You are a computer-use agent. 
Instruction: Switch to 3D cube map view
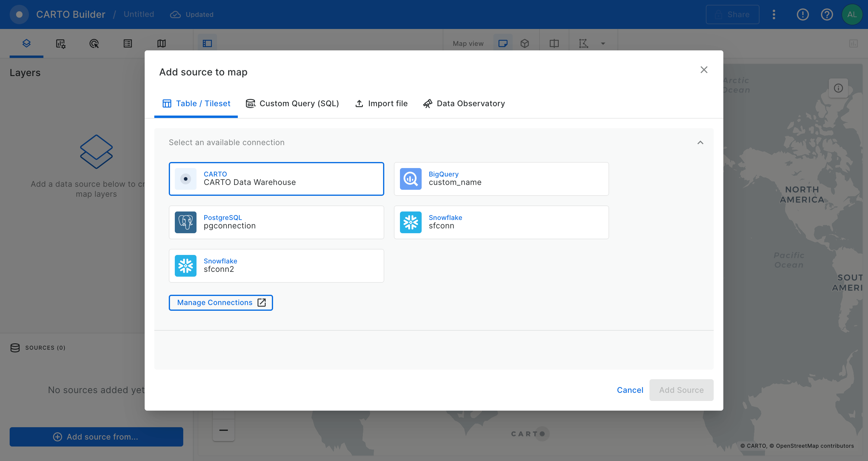click(524, 43)
